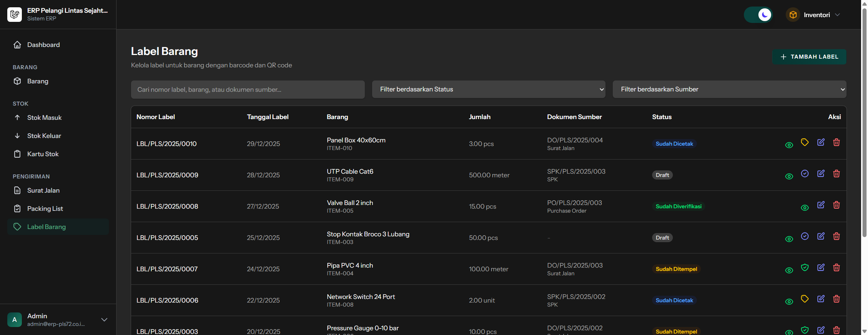Click the trash icon for Valve Ball 2 inch
Viewport: 868px width, 335px height.
click(836, 205)
